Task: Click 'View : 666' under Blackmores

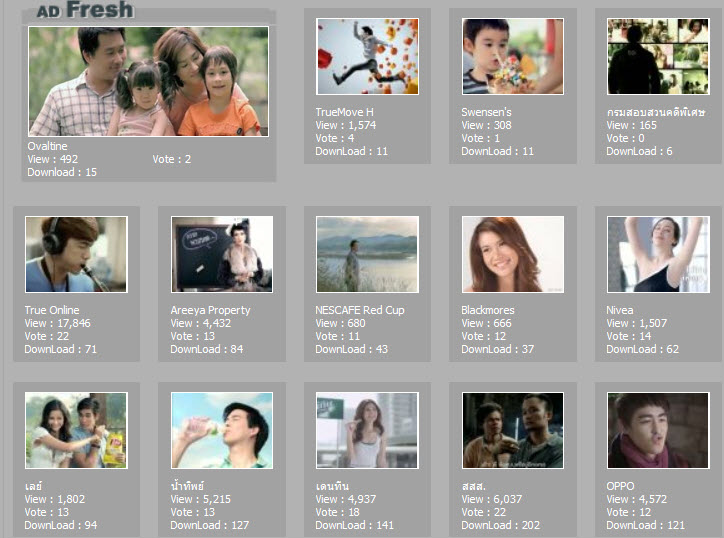Action: click(x=486, y=323)
